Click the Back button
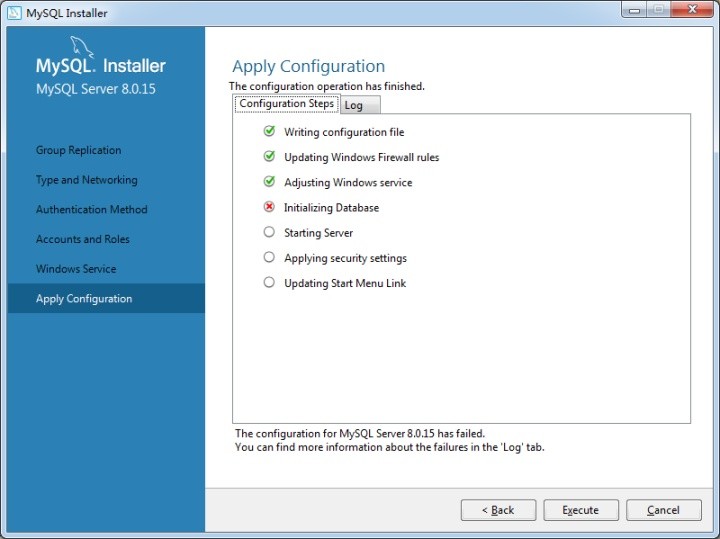Screen dimensions: 720x539 (498, 510)
